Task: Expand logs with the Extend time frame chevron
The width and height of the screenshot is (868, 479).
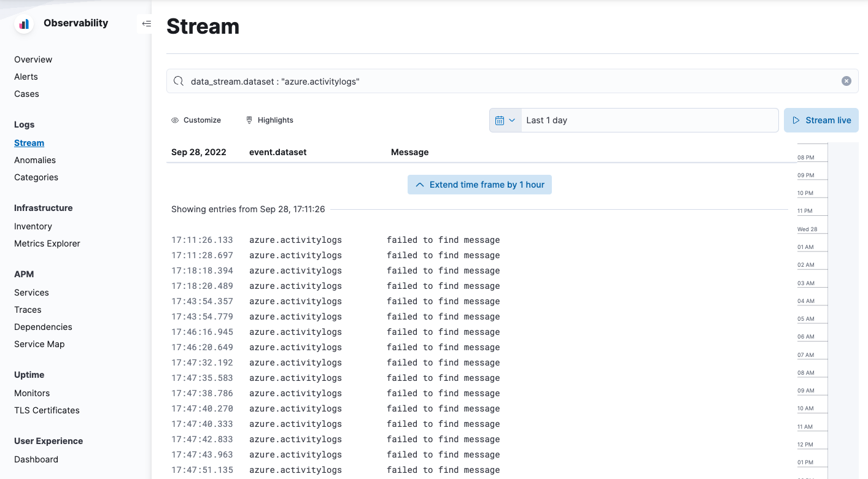Action: pos(420,184)
